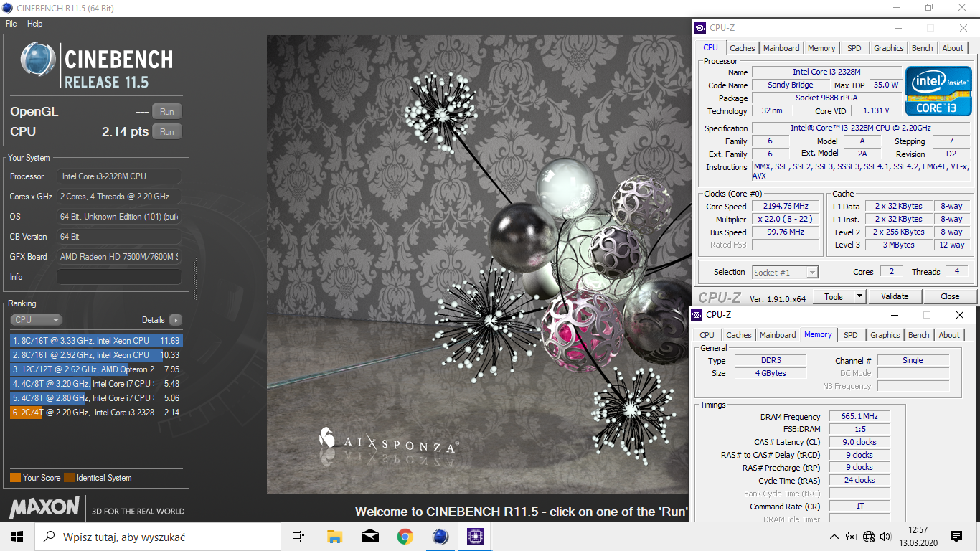The width and height of the screenshot is (980, 551).
Task: Click the title bar icon of the CPU-Z memory window
Action: (x=697, y=315)
